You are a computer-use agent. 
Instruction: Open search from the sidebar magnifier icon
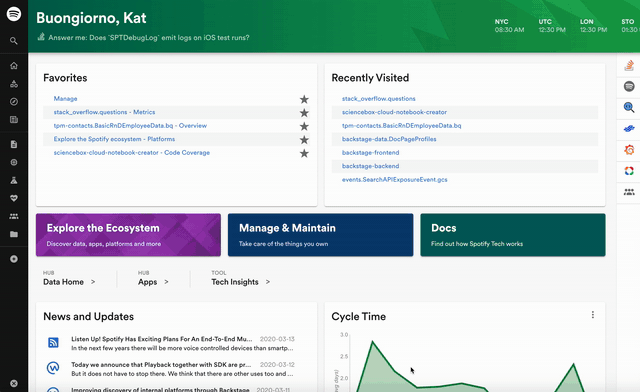tap(14, 41)
